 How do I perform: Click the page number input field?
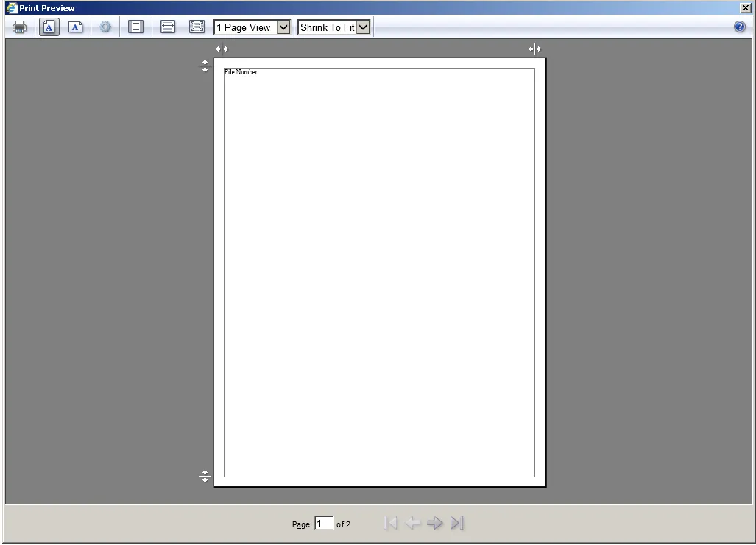tap(324, 524)
